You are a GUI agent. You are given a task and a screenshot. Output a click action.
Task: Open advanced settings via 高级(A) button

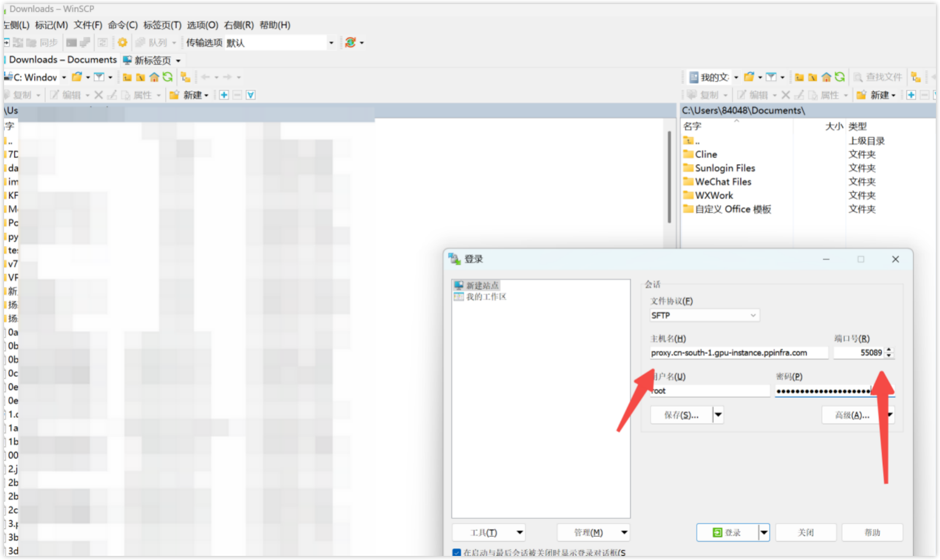[x=852, y=414]
